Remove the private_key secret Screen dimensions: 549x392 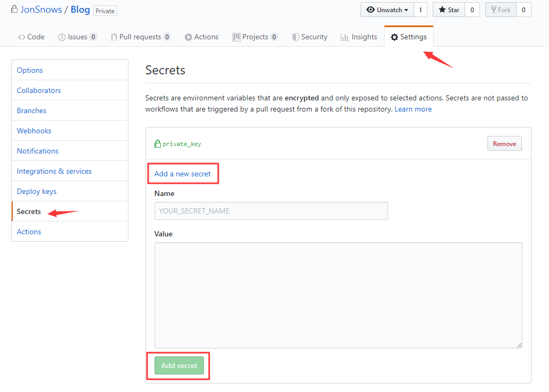point(504,144)
